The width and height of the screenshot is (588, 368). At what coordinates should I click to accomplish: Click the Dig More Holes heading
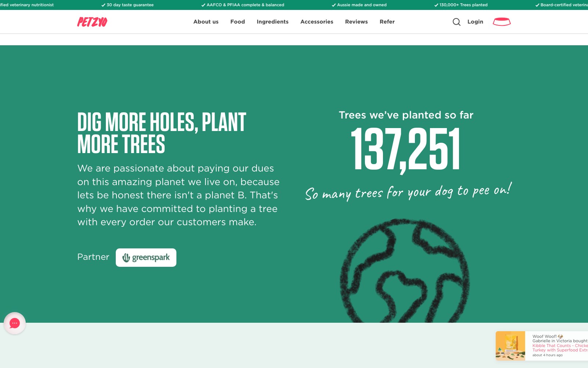(x=162, y=133)
